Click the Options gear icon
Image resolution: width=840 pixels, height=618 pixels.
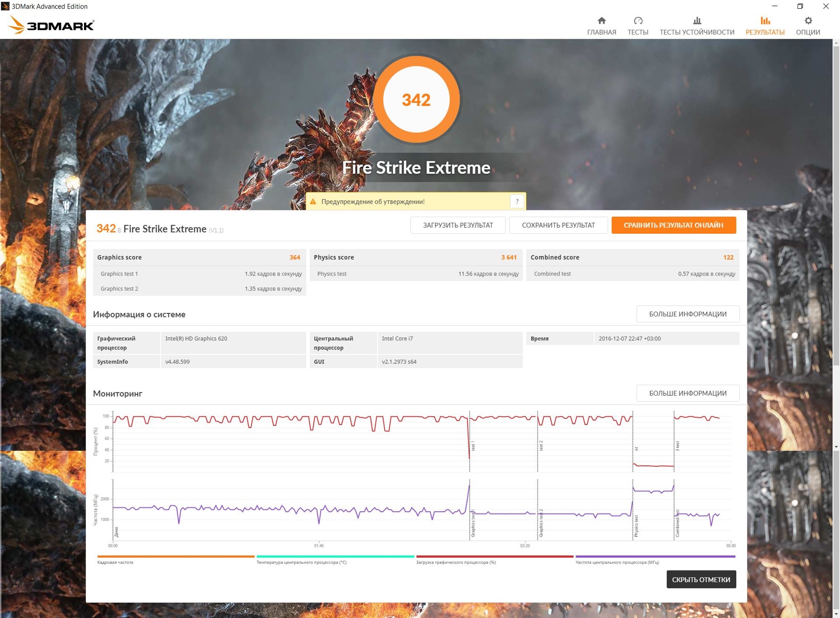click(x=808, y=21)
